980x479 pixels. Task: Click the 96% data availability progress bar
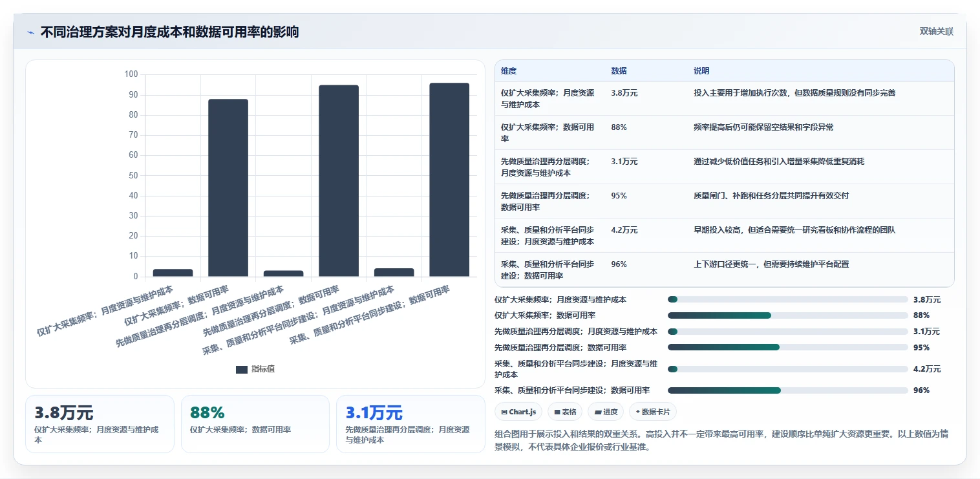tap(787, 390)
